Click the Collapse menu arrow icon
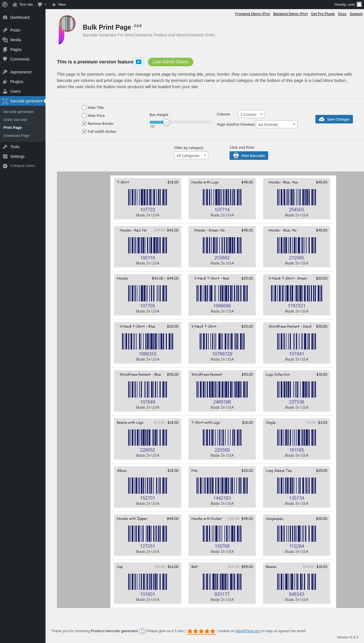Image resolution: width=364 pixels, height=643 pixels. coord(5,166)
